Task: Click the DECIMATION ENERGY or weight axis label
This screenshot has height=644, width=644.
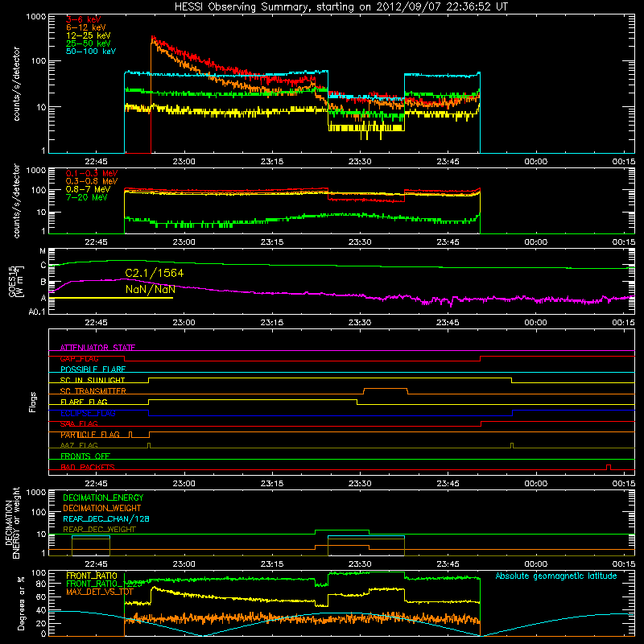Action: 12,522
